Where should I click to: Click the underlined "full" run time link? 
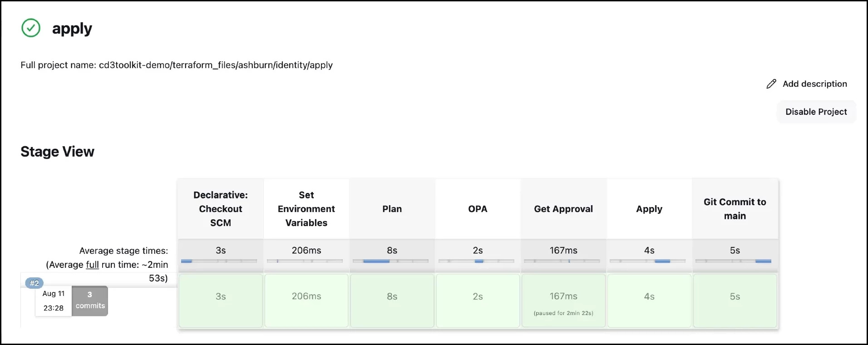pyautogui.click(x=92, y=265)
